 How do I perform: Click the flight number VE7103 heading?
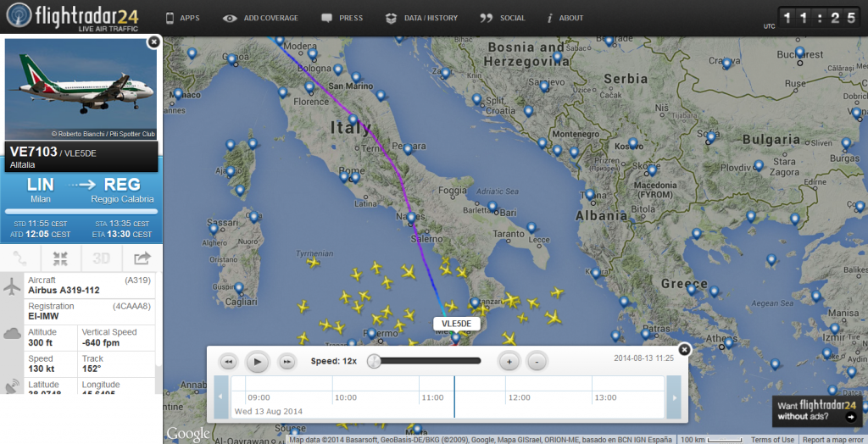click(x=33, y=152)
